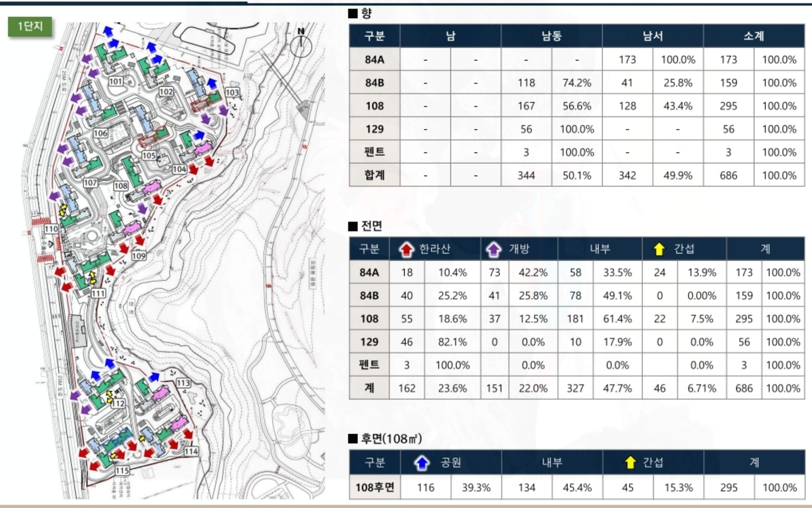
Task: Click the 108후면 row label
Action: pyautogui.click(x=375, y=487)
